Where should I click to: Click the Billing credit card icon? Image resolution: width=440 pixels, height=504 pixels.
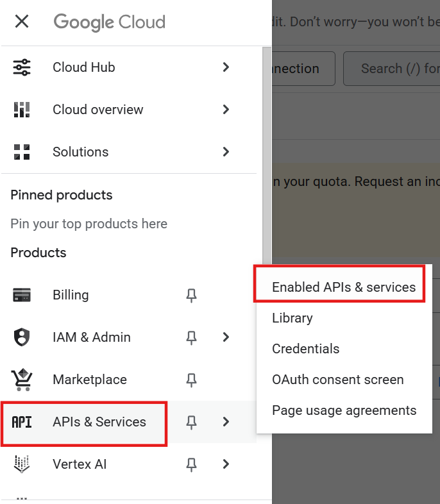tap(22, 295)
